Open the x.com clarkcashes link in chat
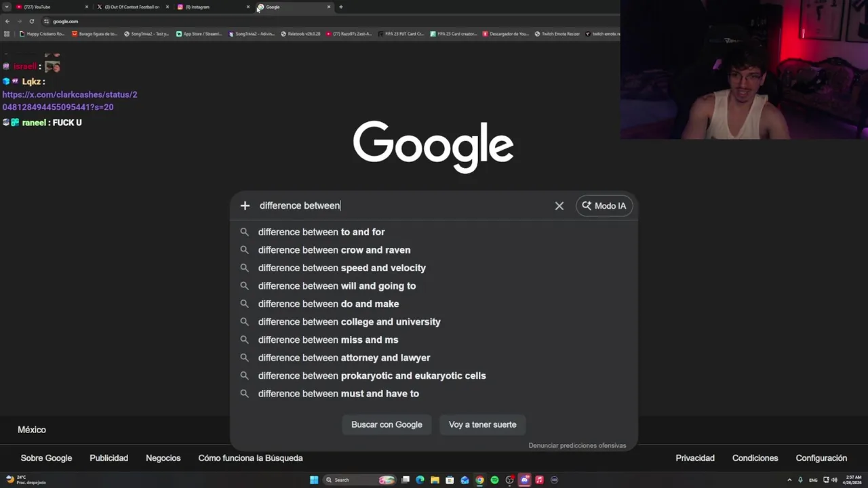868x488 pixels. coord(69,101)
